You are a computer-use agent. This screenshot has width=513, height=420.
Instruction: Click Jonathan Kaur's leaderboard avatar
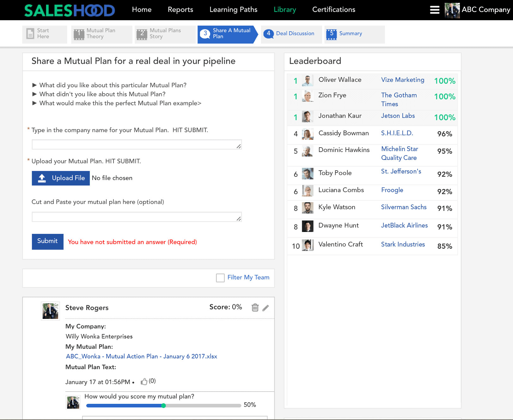coord(308,117)
